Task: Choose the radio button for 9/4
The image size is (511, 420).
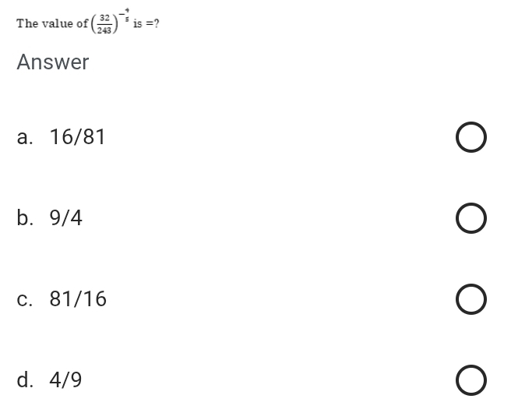Action: point(472,219)
